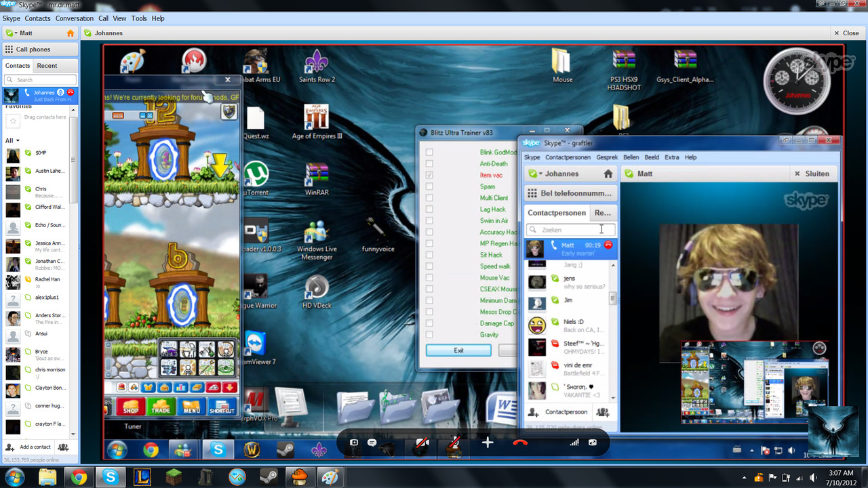868x488 pixels.
Task: Click Windows Live Messenger on shared desktop
Action: [x=317, y=241]
